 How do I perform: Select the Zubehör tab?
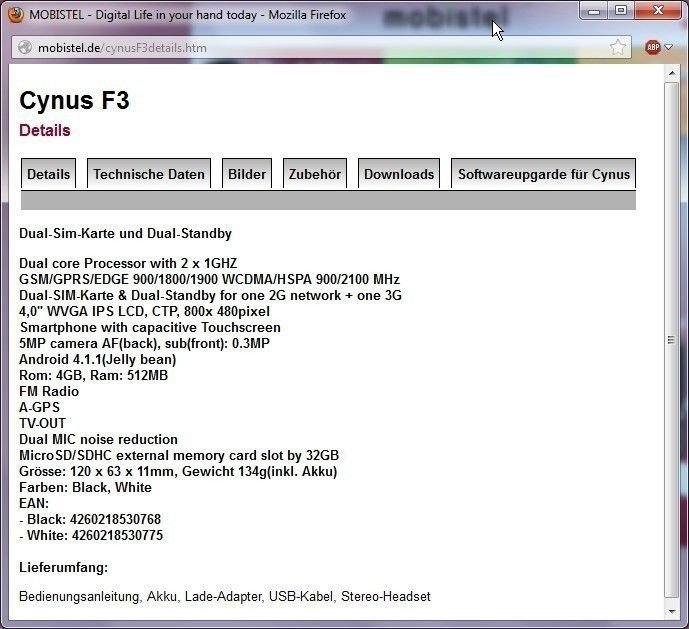315,174
